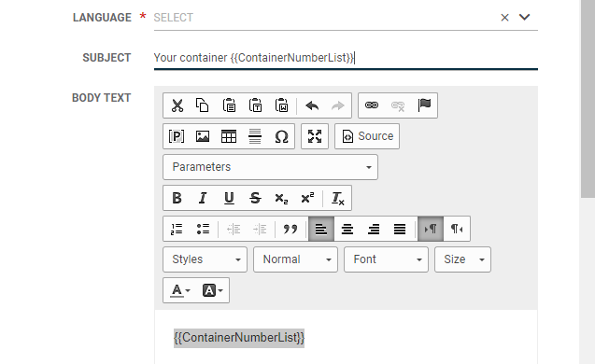
Task: Insert horizontal line icon
Action: point(255,136)
